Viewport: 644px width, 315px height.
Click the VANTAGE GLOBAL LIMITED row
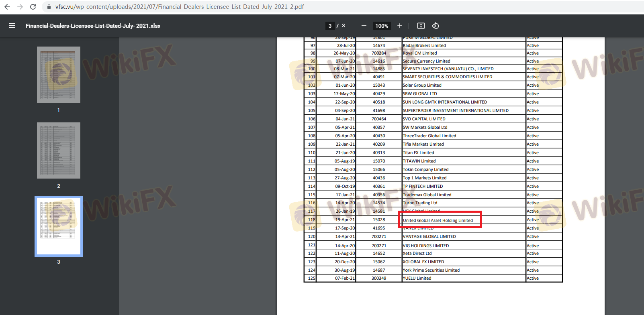429,237
